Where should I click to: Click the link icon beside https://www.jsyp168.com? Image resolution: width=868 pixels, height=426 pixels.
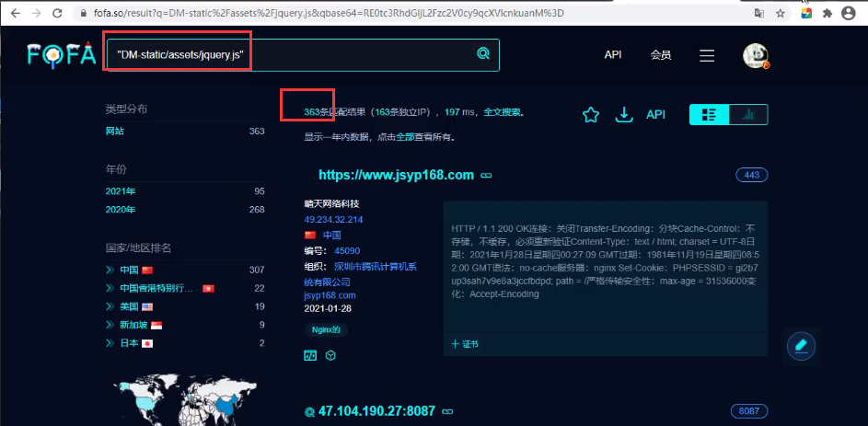[x=487, y=176]
